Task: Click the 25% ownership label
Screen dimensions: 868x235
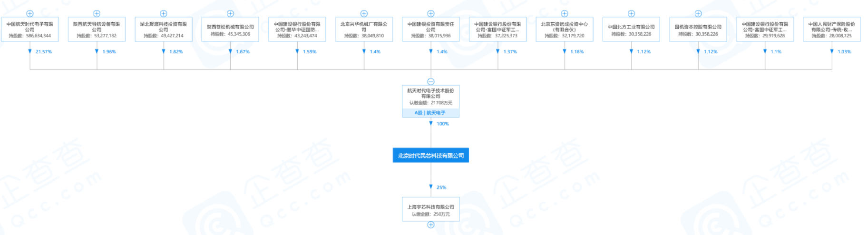Action: pyautogui.click(x=441, y=187)
